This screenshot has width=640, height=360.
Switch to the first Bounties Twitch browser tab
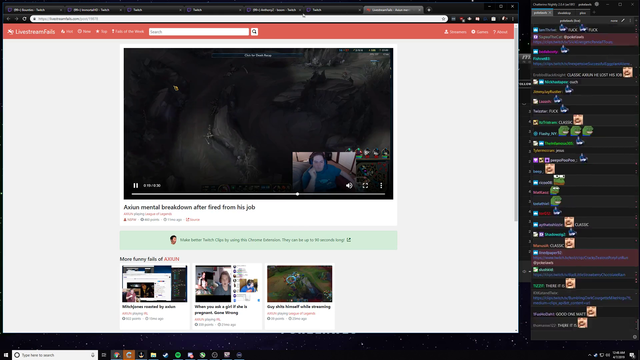coord(35,10)
